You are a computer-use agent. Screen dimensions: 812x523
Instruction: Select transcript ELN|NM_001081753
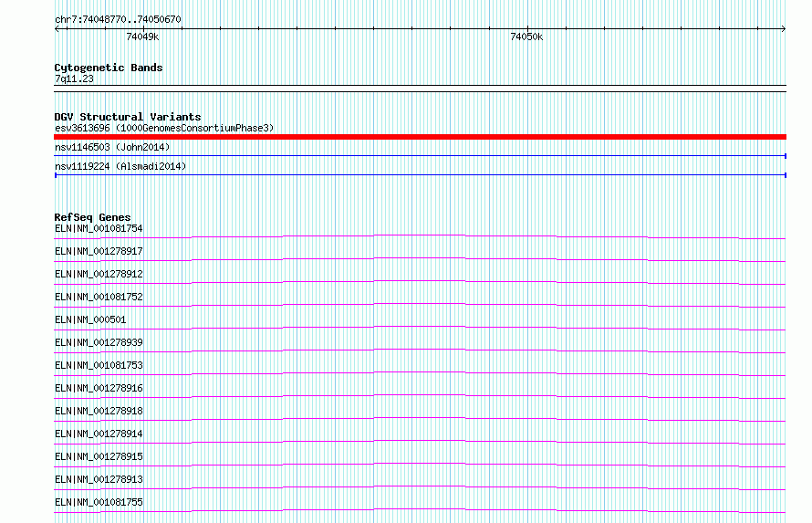coord(99,365)
